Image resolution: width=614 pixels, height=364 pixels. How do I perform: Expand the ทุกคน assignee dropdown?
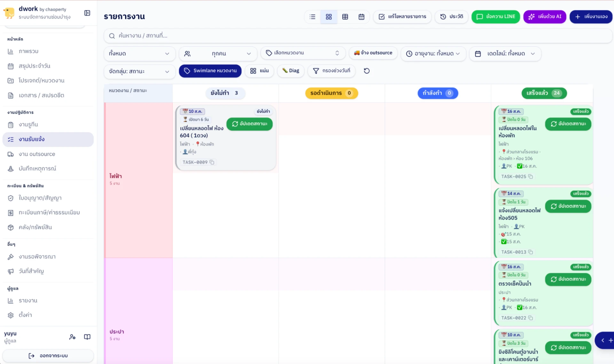point(218,53)
